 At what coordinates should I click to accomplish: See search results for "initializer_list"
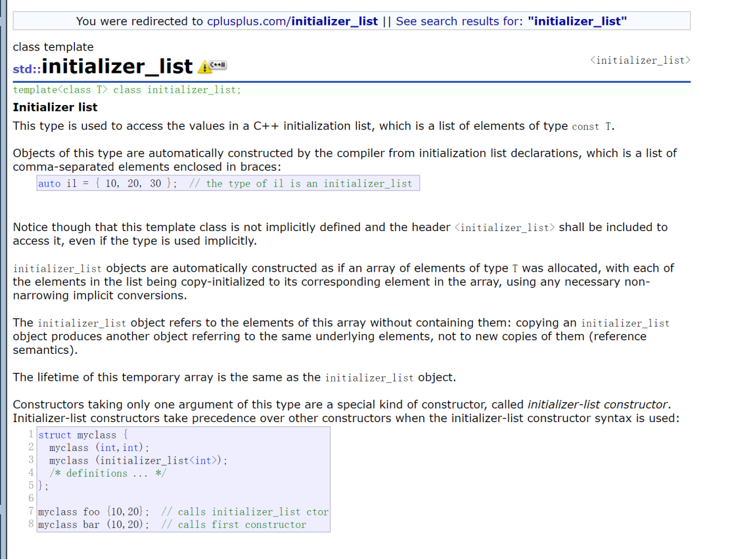click(x=511, y=22)
